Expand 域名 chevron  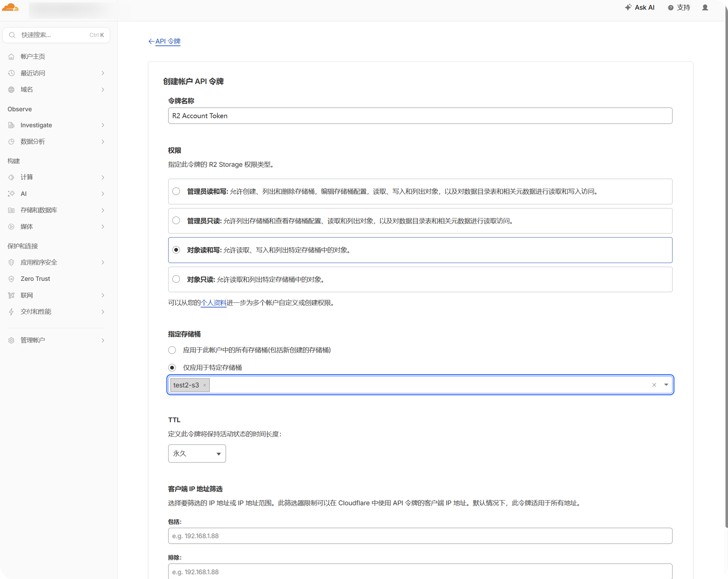click(x=103, y=90)
